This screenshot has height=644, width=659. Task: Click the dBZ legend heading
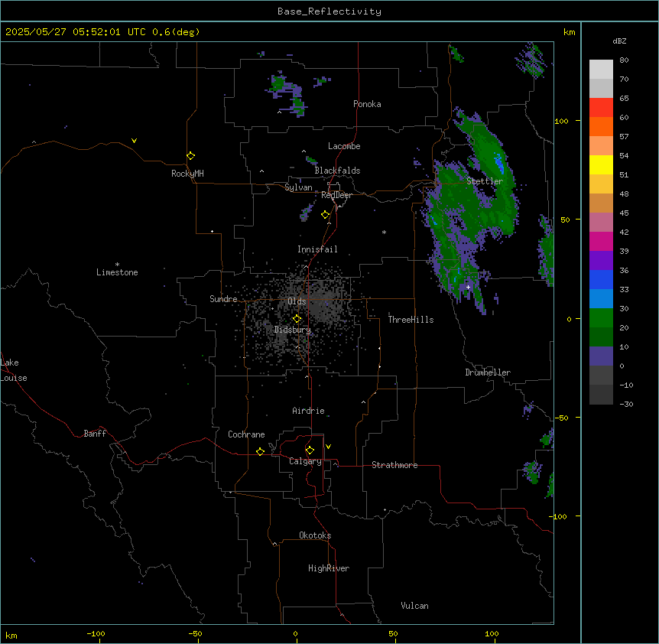click(619, 41)
